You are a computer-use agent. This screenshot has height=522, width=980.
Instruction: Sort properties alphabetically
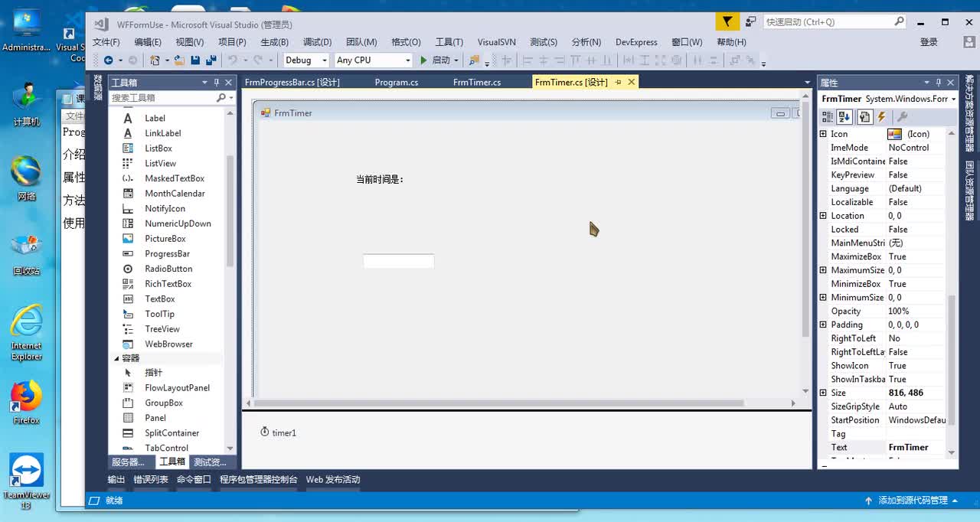click(x=844, y=116)
